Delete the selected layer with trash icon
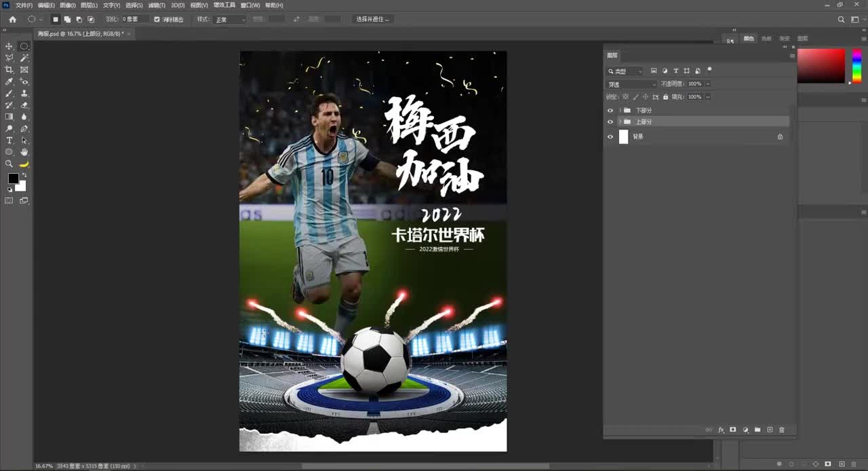Image resolution: width=868 pixels, height=471 pixels. point(782,430)
